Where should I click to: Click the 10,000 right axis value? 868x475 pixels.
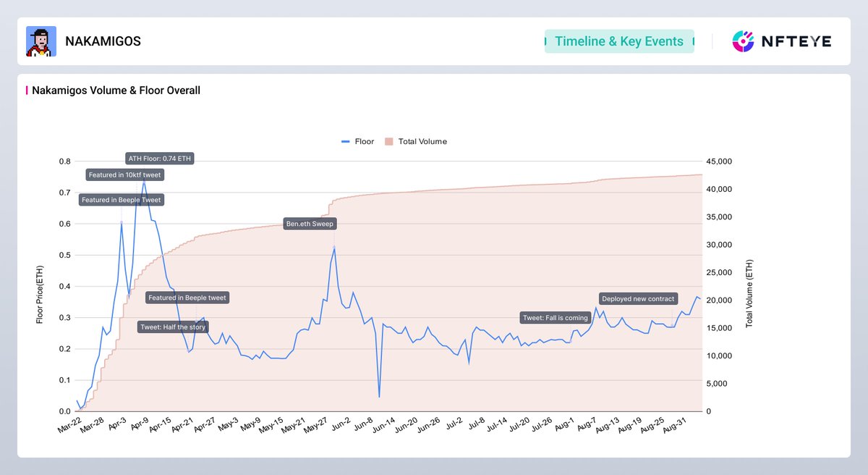tap(720, 356)
